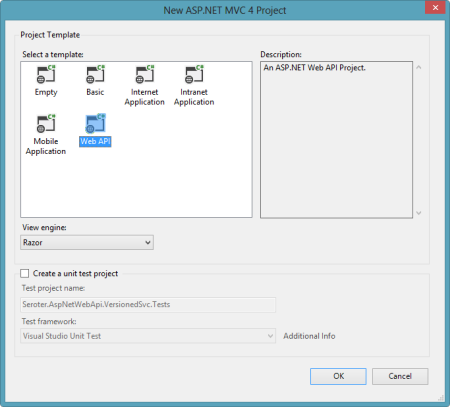Click the 'Test project name:' label
This screenshot has width=450, height=407.
click(x=53, y=288)
